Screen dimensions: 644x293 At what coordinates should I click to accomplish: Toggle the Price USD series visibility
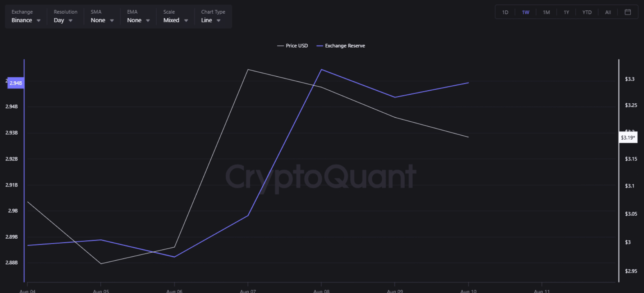coord(293,46)
